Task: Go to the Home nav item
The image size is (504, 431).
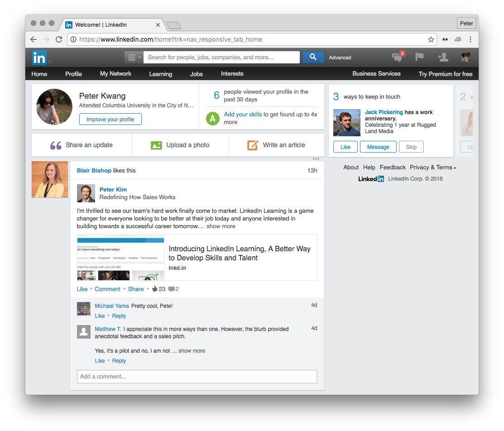Action: point(39,74)
